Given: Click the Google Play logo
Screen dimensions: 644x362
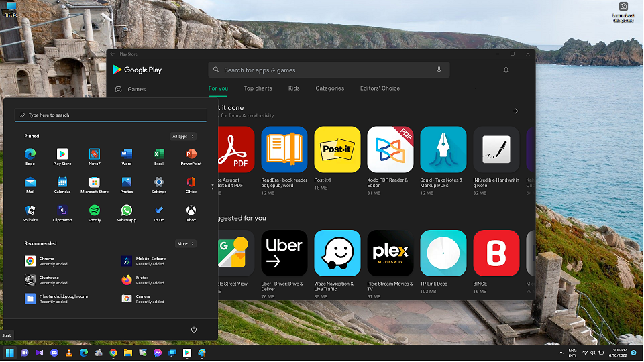Looking at the screenshot, I should (137, 70).
